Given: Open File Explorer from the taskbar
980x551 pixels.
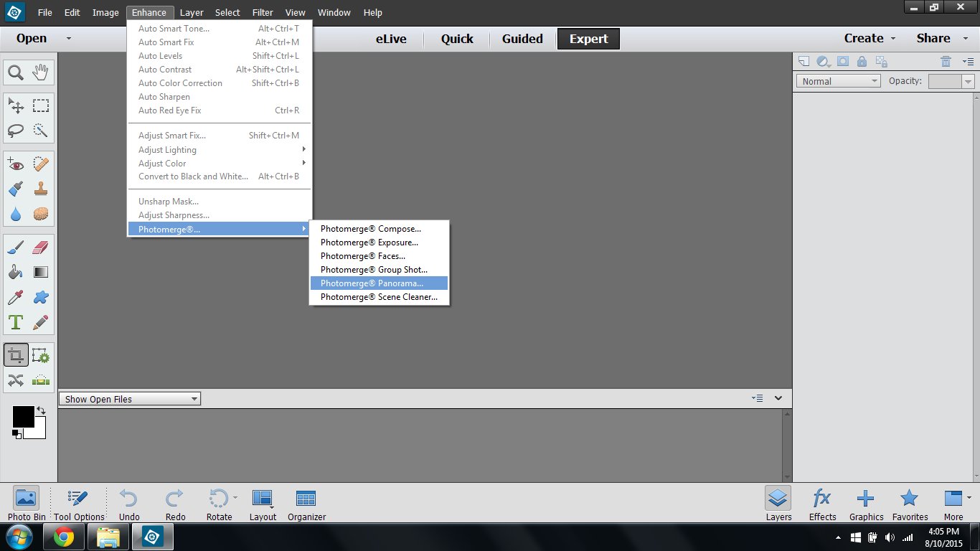Looking at the screenshot, I should (x=108, y=537).
